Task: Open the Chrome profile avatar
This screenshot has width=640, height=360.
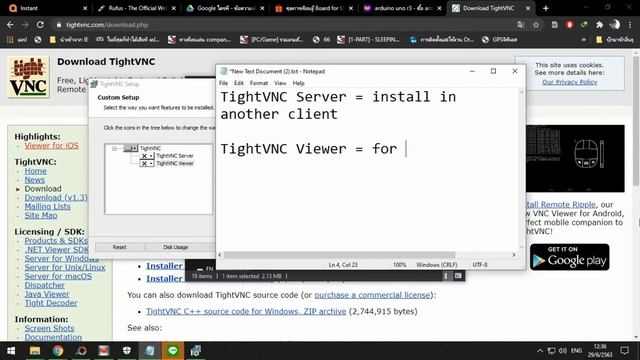Action: pyautogui.click(x=615, y=25)
